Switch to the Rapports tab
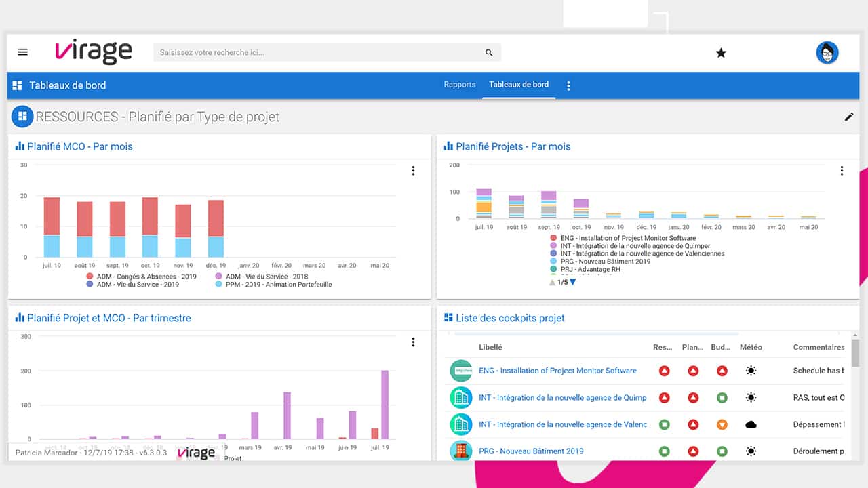Viewport: 868px width, 488px height. click(460, 85)
